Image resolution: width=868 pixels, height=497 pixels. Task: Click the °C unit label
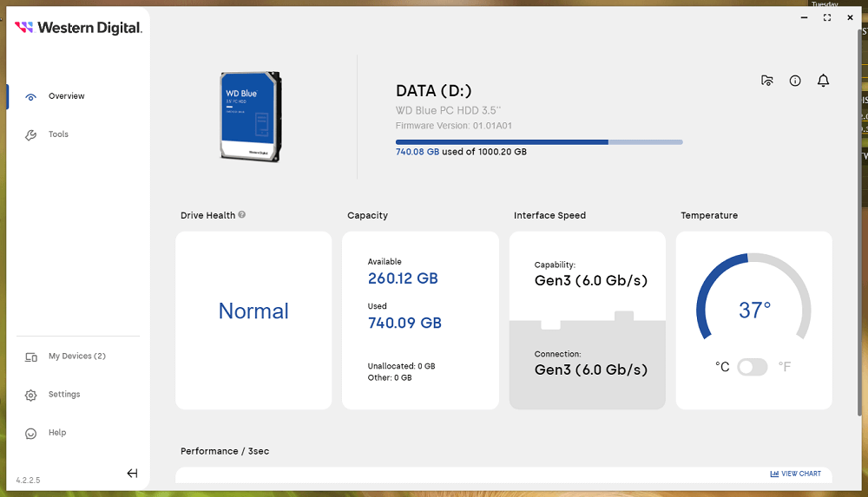722,366
